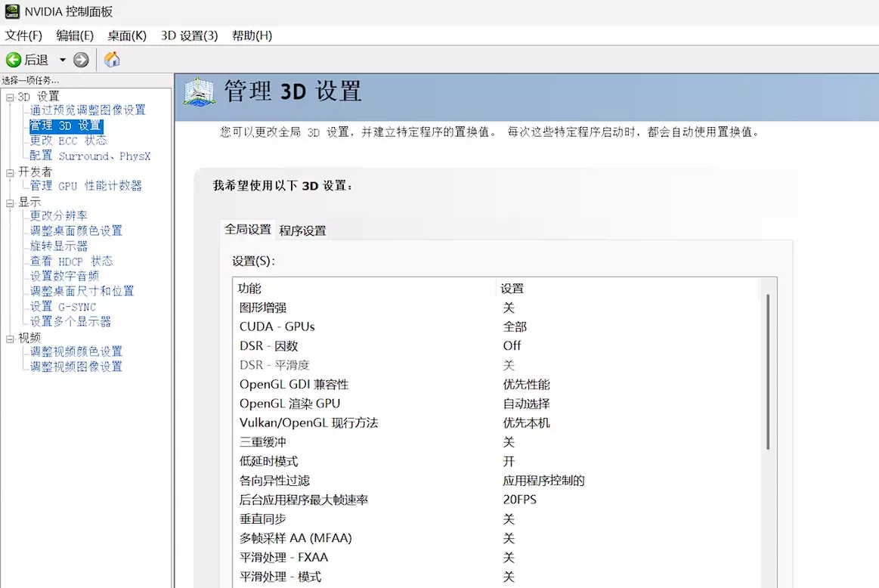This screenshot has width=879, height=588.
Task: Click the 全部 value for CUDA - GPUs
Action: point(515,326)
